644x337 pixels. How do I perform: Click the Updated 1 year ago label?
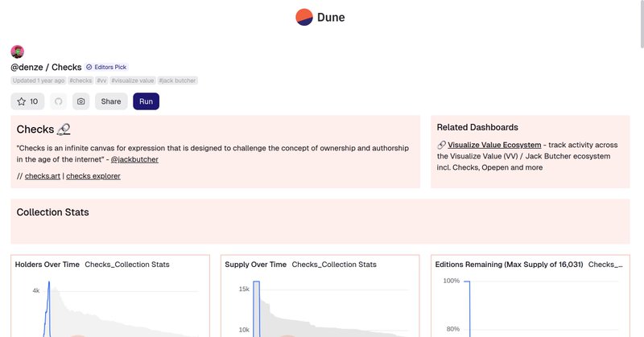(x=39, y=80)
